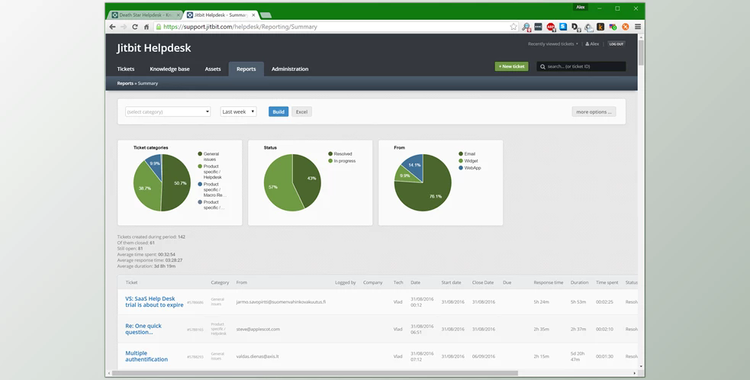Screen dimensions: 750x380
Task: Export the report with the Excel button
Action: pos(301,112)
